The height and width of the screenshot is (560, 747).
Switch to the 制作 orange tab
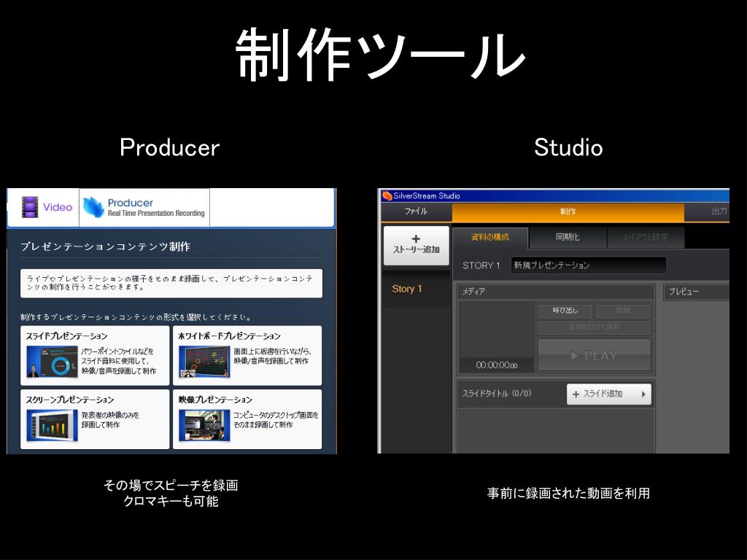pos(568,212)
